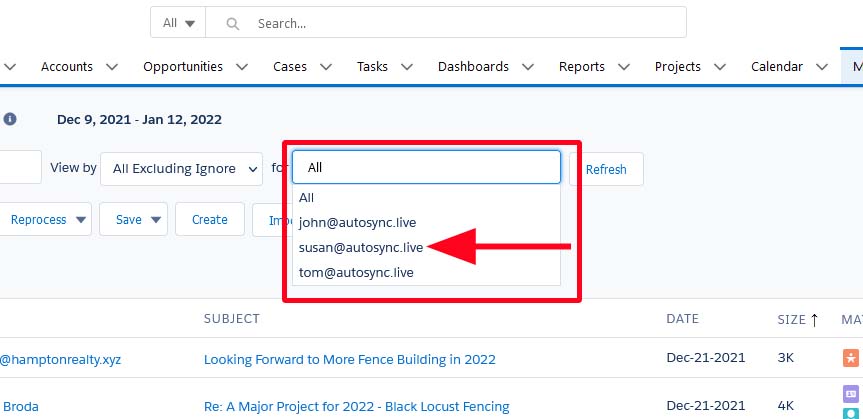
Task: Pick john@autosync.live from the options
Action: pyautogui.click(x=357, y=222)
